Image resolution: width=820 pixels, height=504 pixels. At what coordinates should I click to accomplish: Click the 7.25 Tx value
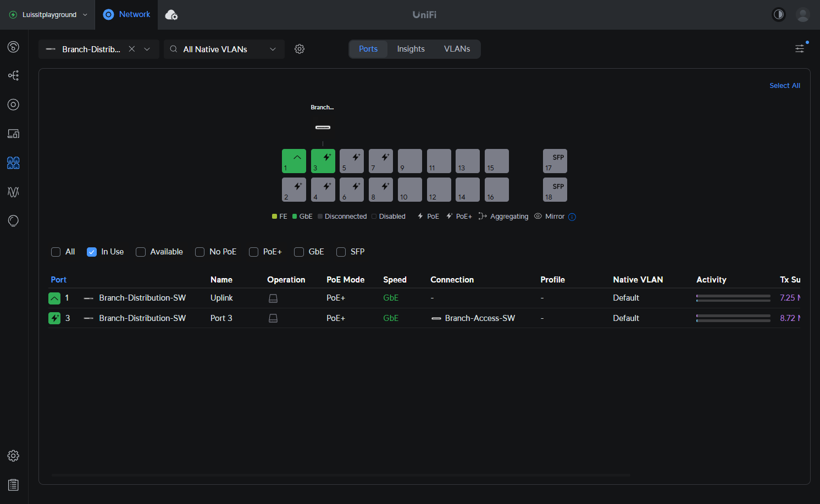[x=790, y=298]
